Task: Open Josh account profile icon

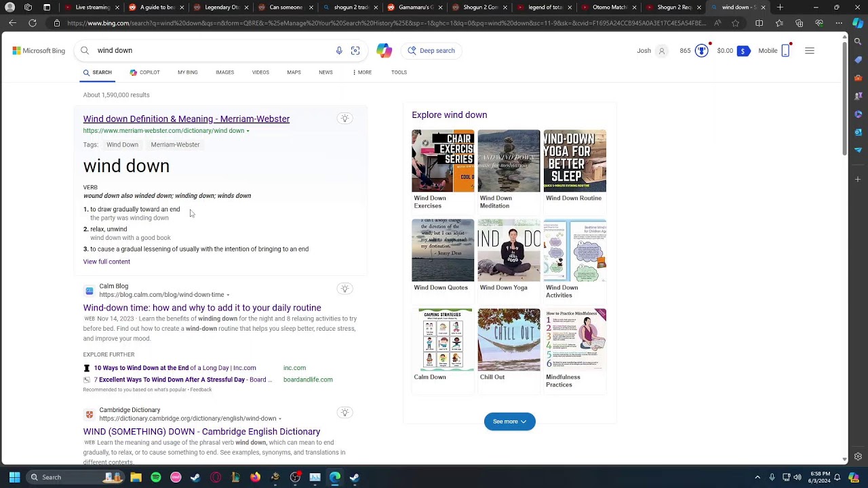Action: [662, 51]
